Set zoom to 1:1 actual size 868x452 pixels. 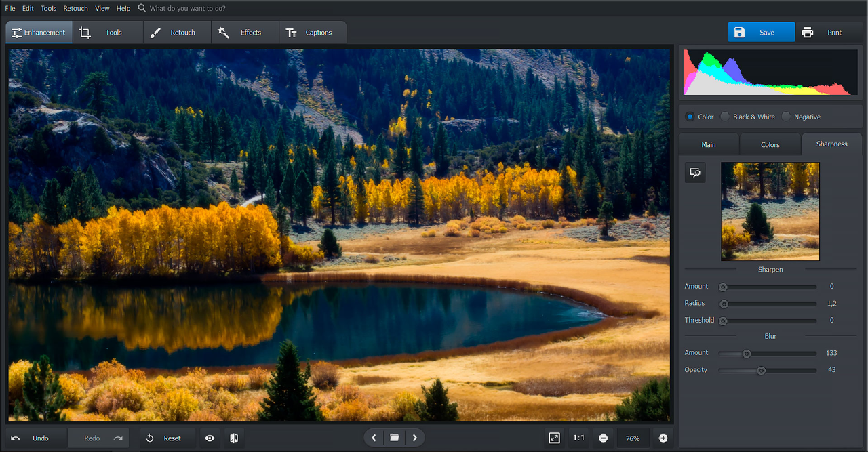(578, 438)
